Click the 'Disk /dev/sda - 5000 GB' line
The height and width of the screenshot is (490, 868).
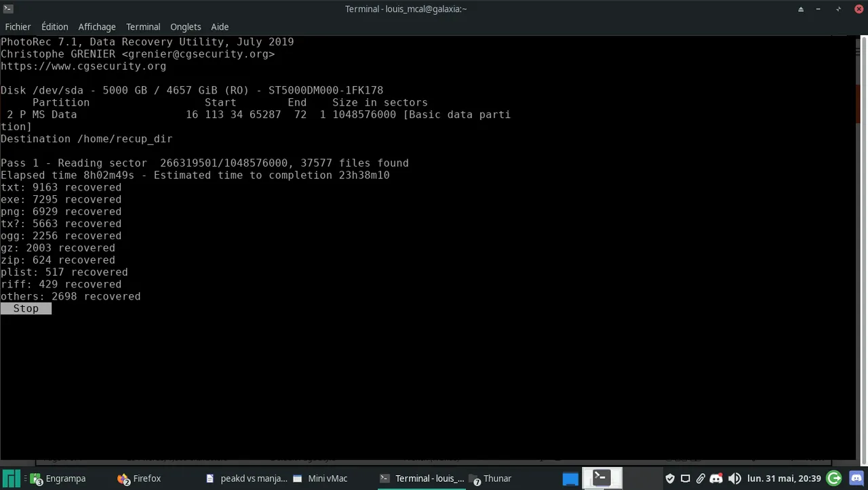click(x=192, y=91)
